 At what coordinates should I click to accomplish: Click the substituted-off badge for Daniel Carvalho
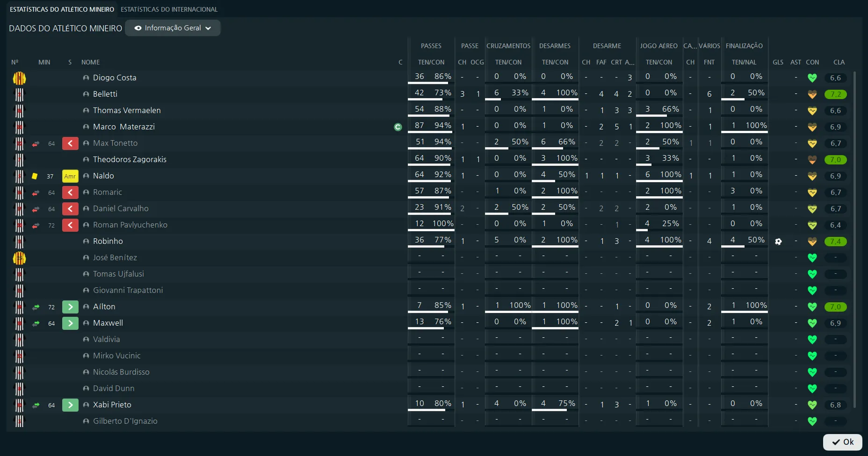[x=70, y=209]
